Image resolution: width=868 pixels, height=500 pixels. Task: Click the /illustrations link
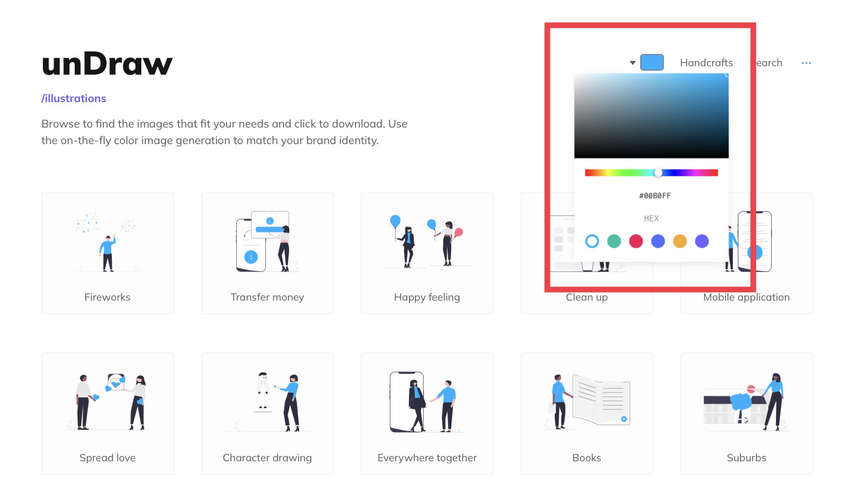73,98
